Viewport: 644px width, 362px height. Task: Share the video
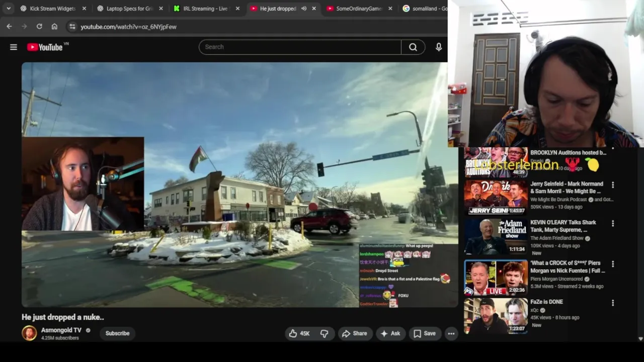[355, 333]
